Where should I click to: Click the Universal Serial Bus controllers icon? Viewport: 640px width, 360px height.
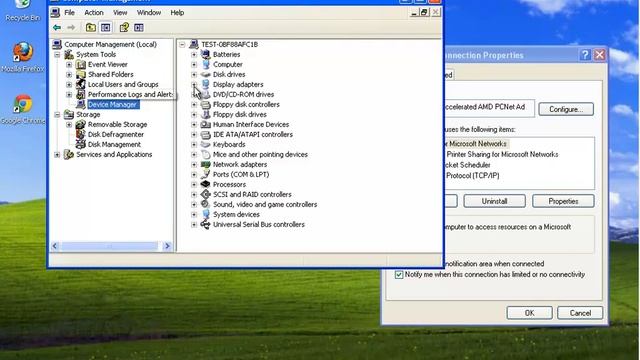coord(206,224)
